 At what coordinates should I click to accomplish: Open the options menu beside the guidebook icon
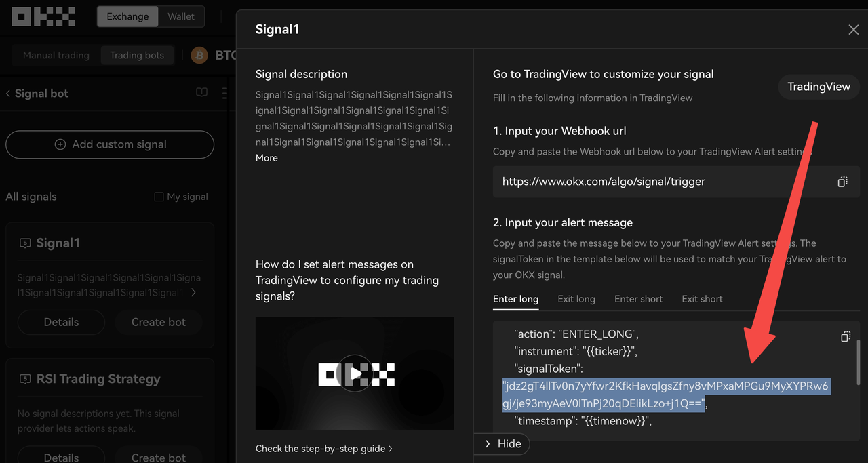coord(224,94)
